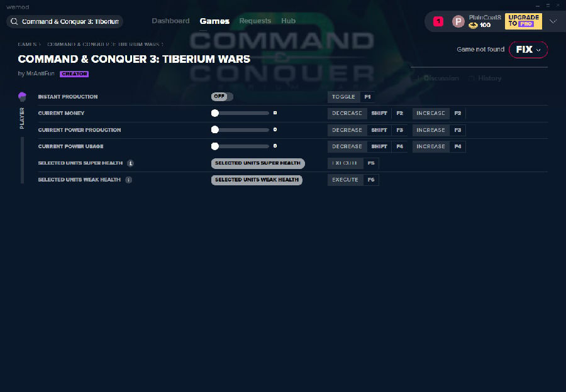
Task: Open the FIX dropdown button
Action: [528, 50]
